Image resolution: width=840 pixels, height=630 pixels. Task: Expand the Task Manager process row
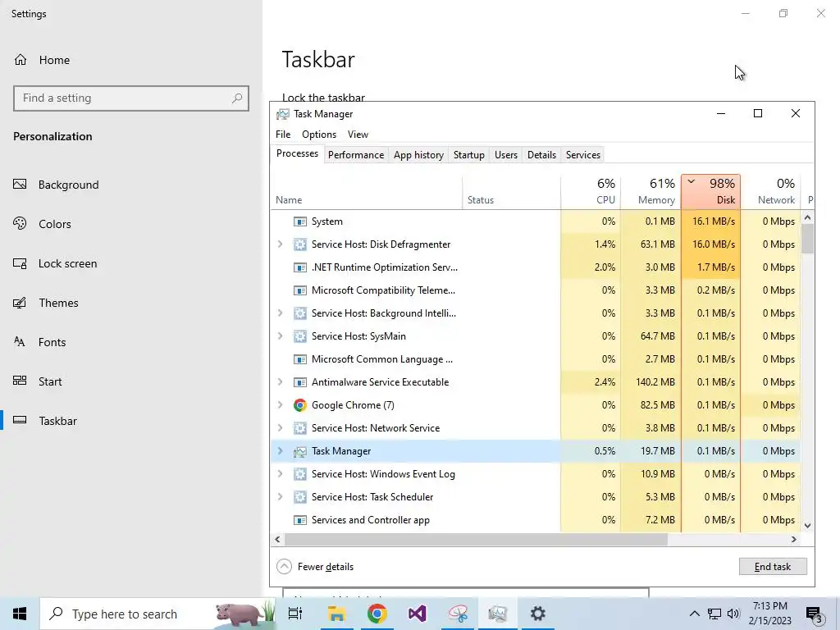pos(281,451)
